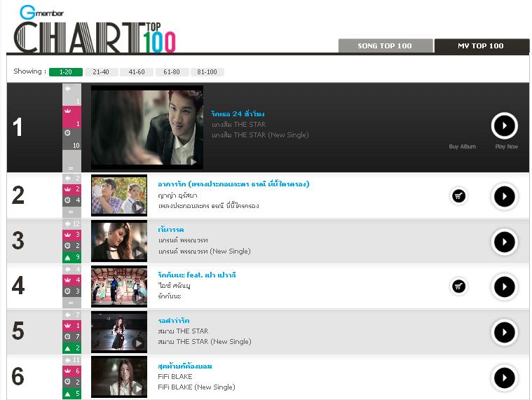Show chart positions 21-40
Viewport: 532px width, 400px height.
(x=101, y=72)
